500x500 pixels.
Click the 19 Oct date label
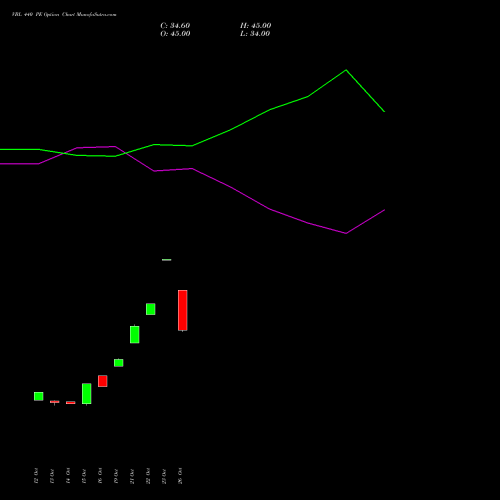tap(116, 476)
